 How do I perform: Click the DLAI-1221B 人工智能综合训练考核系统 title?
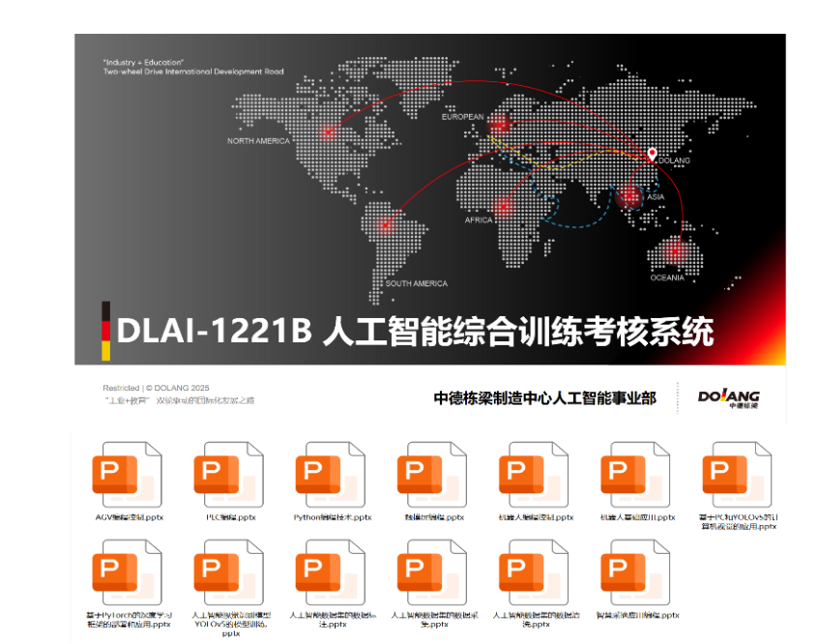(415, 332)
